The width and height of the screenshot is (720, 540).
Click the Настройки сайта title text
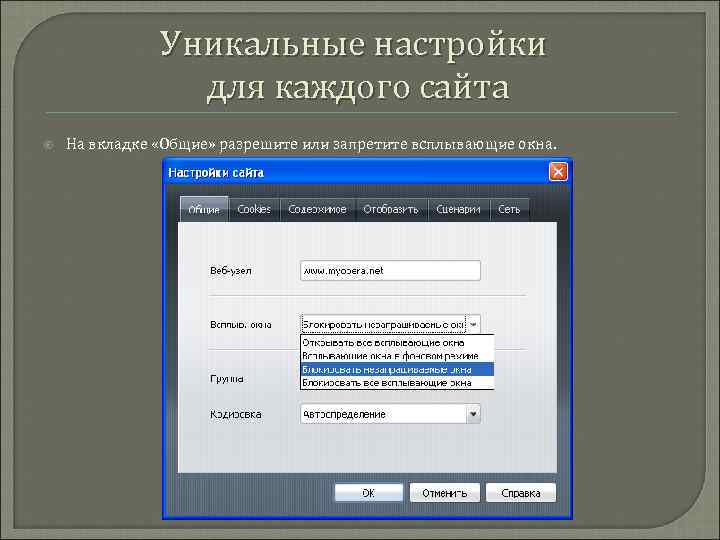216,173
